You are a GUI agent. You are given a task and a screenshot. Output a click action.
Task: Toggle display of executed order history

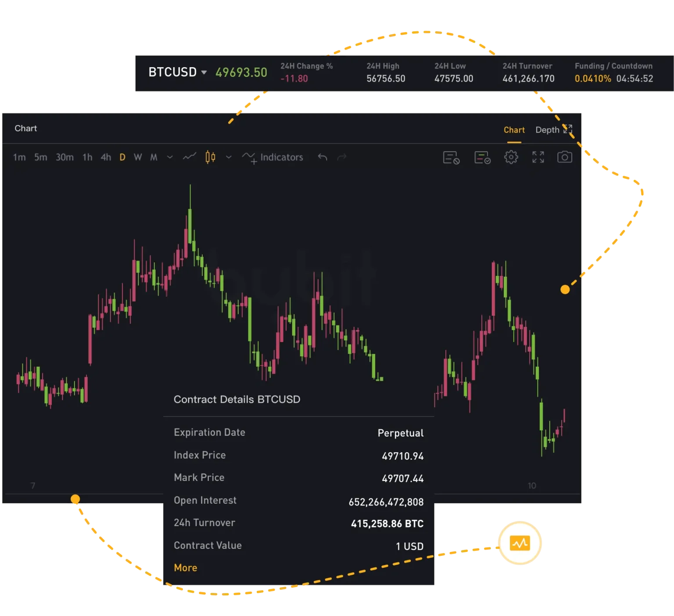(483, 157)
